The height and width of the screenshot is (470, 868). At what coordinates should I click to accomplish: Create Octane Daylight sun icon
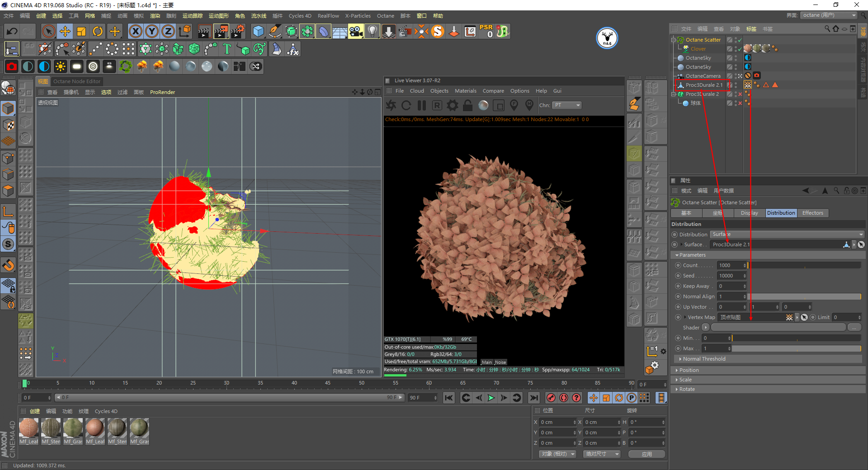click(61, 66)
